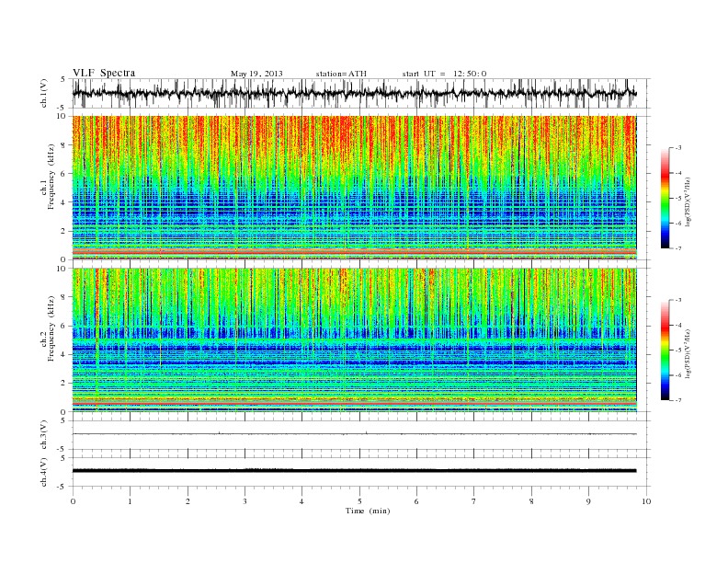
Task: Click the "ch.3(V)" axis label
Action: (43, 435)
